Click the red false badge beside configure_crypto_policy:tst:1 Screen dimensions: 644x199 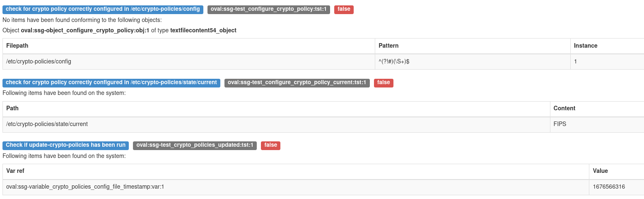(x=343, y=9)
